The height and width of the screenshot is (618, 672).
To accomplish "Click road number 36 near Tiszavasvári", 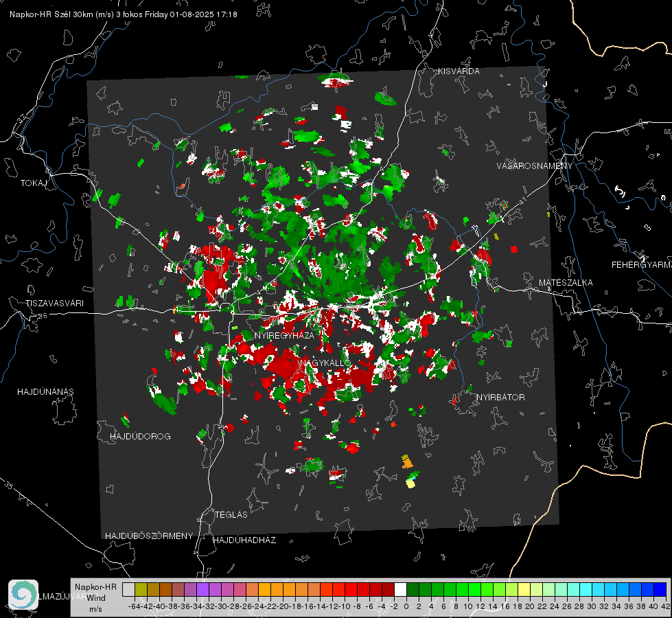I will pyautogui.click(x=43, y=316).
